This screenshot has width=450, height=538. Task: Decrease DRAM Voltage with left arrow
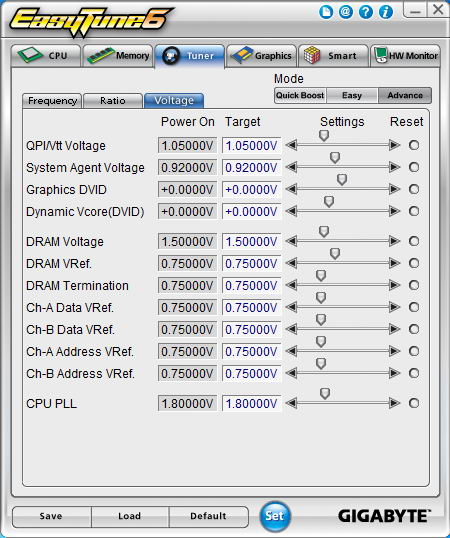pos(292,241)
